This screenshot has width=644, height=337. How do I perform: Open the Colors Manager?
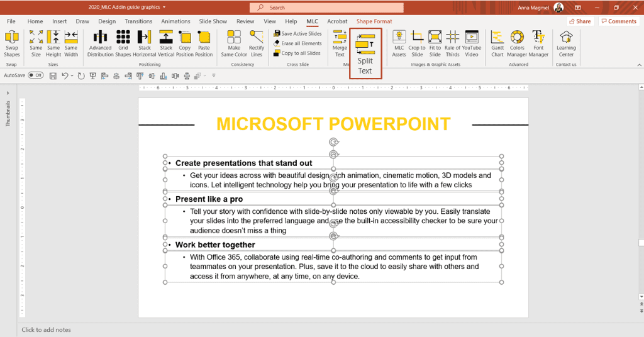(x=517, y=43)
